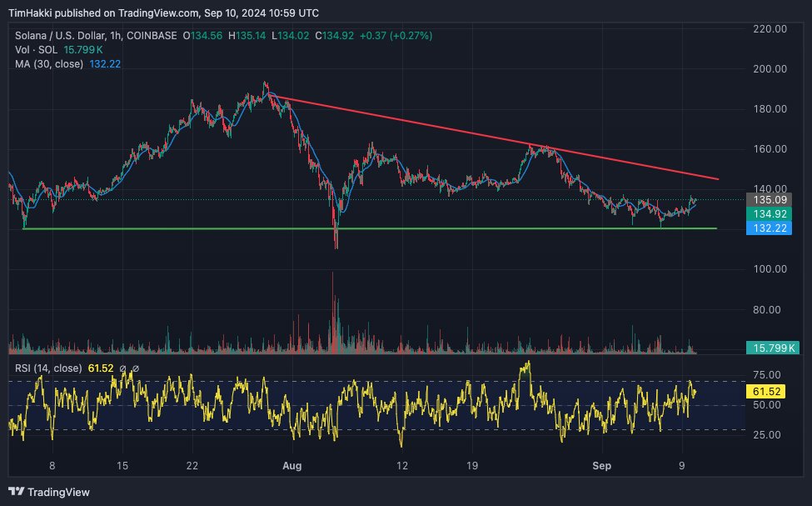Expand the COINBASE exchange label
The height and width of the screenshot is (506, 812).
(150, 35)
